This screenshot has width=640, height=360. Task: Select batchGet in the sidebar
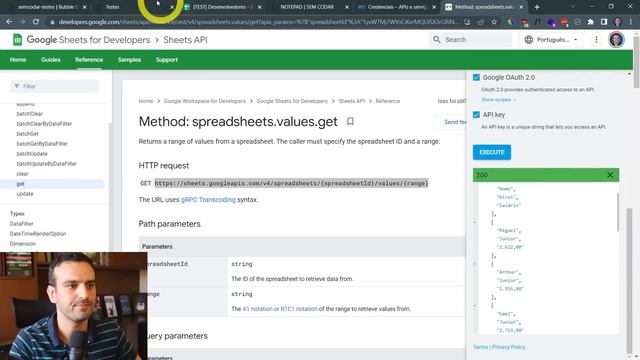27,134
